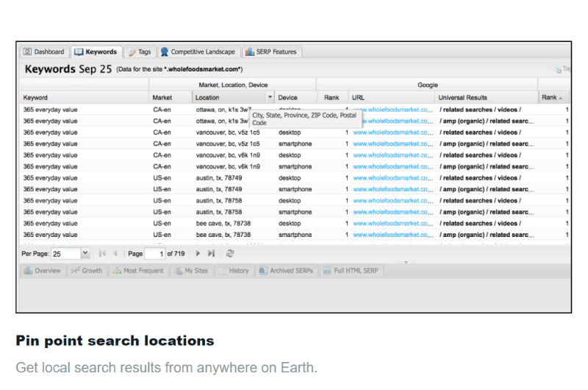Screen dimensions: 588x390
Task: Open URL for vancouver v5z 1c5 smartphone row
Action: 392,143
